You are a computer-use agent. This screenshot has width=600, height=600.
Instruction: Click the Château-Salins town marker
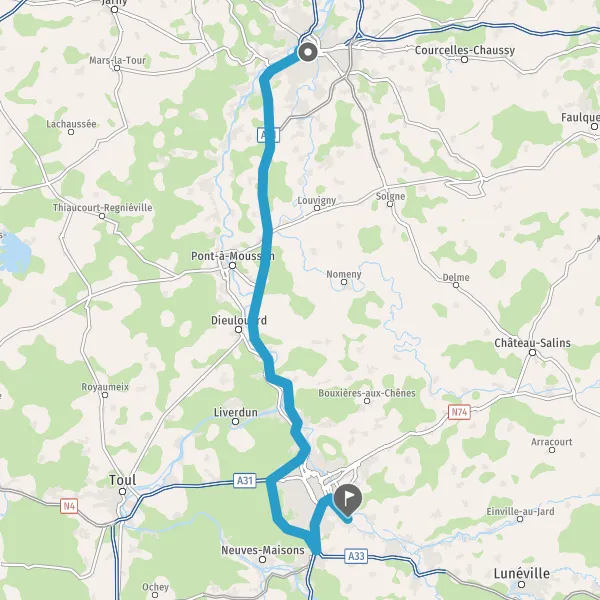(x=532, y=352)
